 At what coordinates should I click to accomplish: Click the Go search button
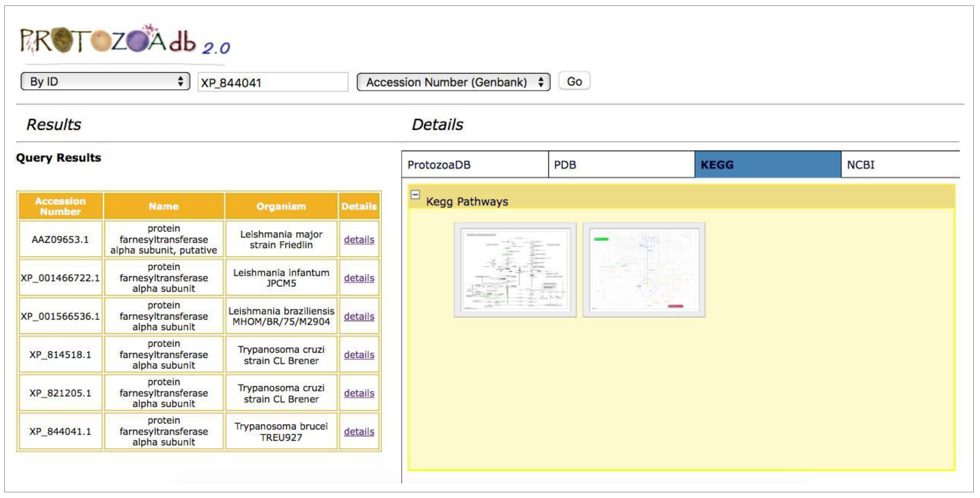point(574,82)
